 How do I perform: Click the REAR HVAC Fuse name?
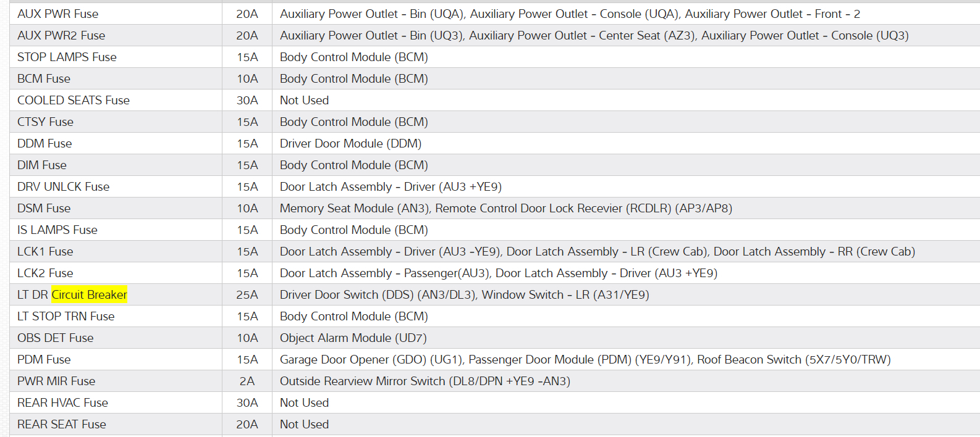[62, 402]
